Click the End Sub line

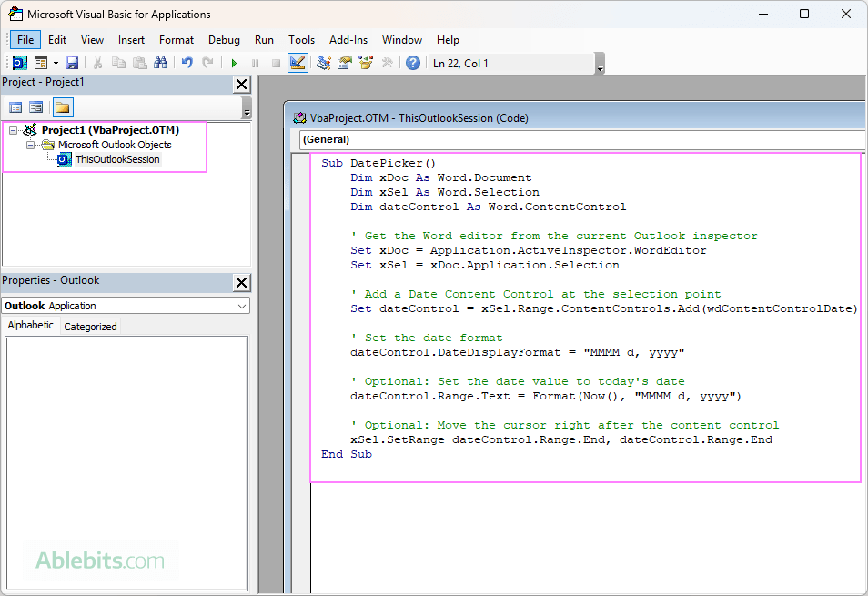pyautogui.click(x=347, y=454)
